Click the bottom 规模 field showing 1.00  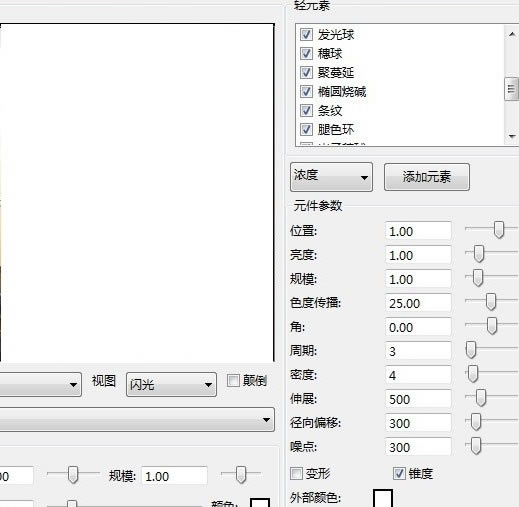(x=174, y=476)
